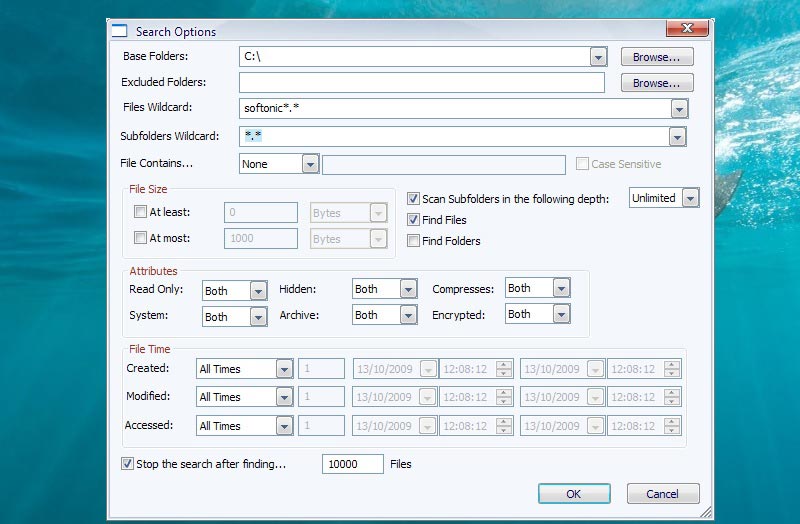800x524 pixels.
Task: Enable the Find Folders checkbox
Action: 414,241
